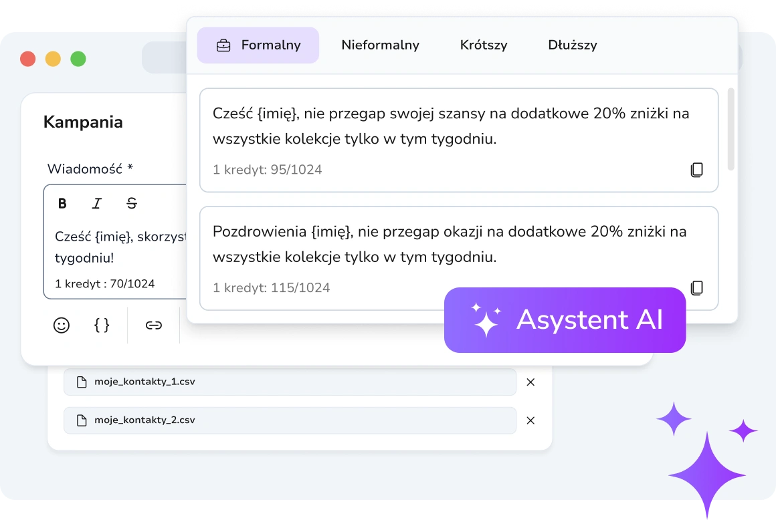
Task: Insert a hyperlink using the chain link icon
Action: coord(153,325)
